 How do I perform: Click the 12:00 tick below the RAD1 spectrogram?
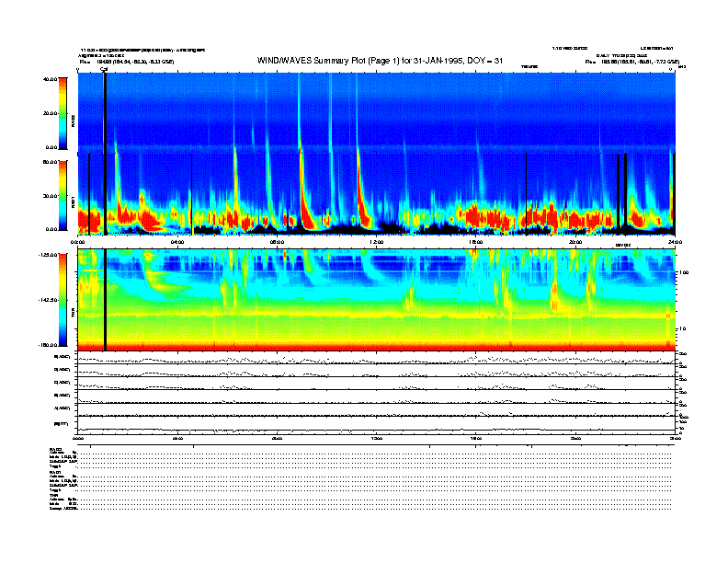(376, 242)
